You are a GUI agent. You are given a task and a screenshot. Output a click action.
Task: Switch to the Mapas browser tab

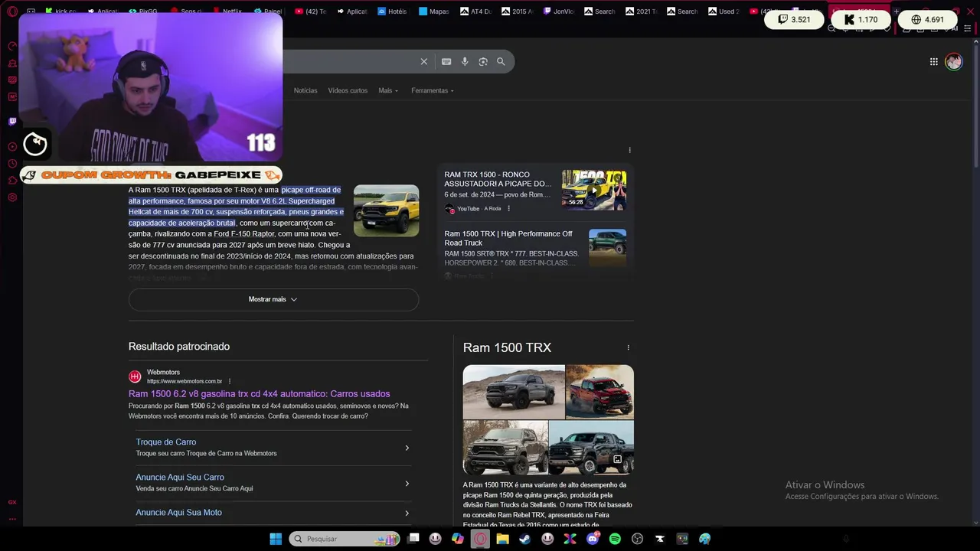(x=433, y=11)
